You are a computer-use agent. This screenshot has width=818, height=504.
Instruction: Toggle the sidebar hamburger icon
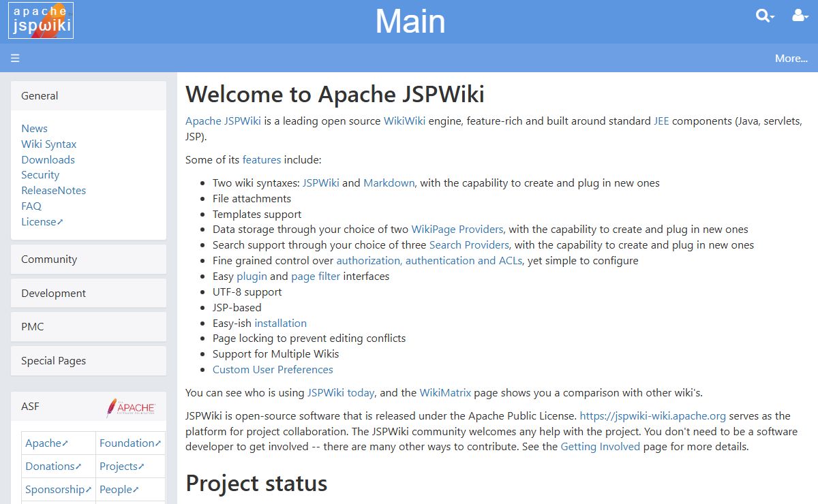coord(15,59)
